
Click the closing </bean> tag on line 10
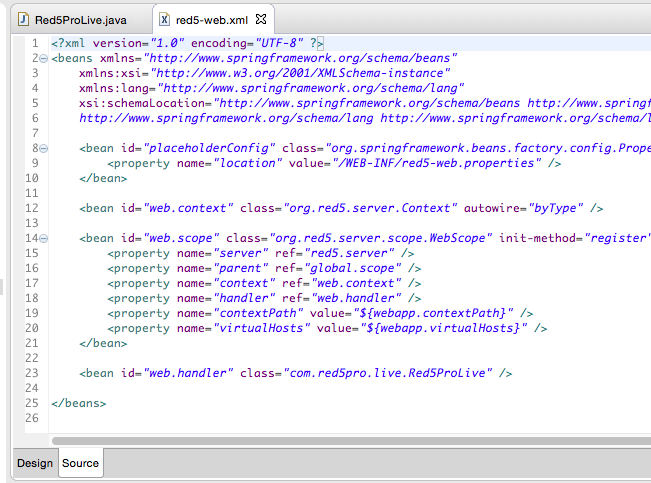[103, 178]
